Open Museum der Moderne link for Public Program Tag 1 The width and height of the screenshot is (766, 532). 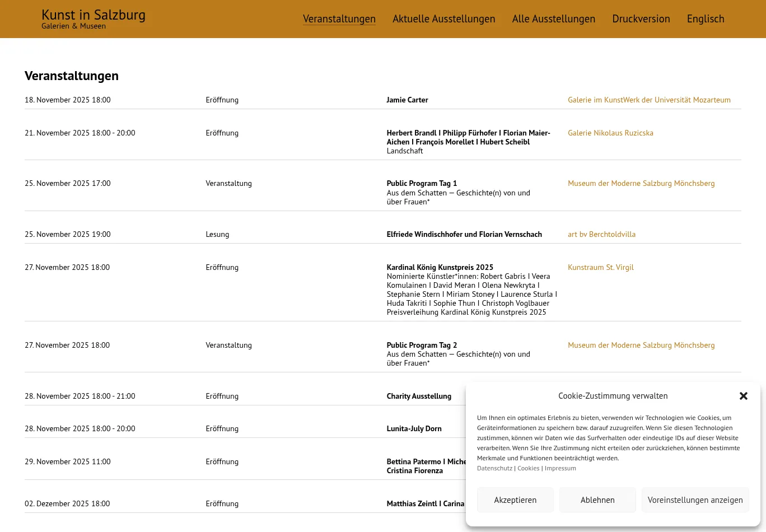641,184
